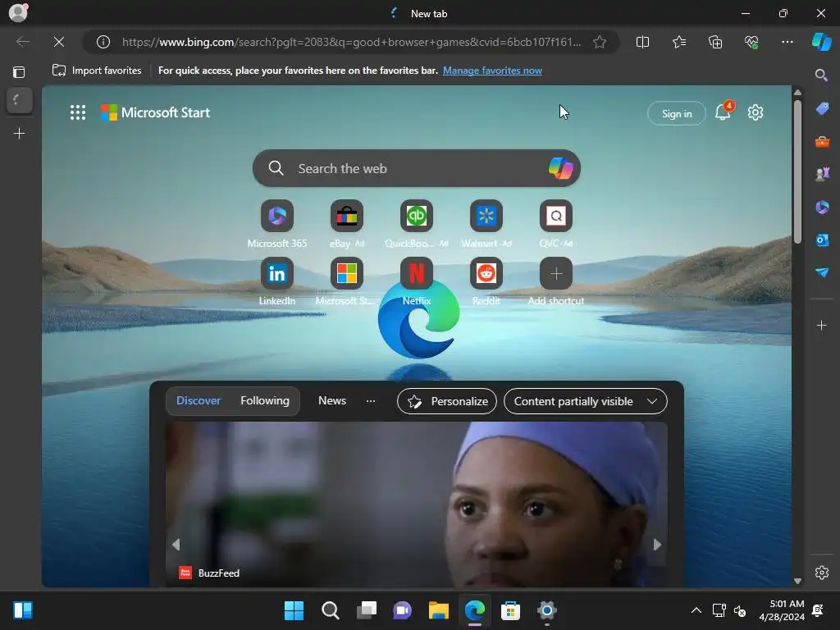Click the Personalize button
This screenshot has height=630, width=840.
click(x=447, y=401)
